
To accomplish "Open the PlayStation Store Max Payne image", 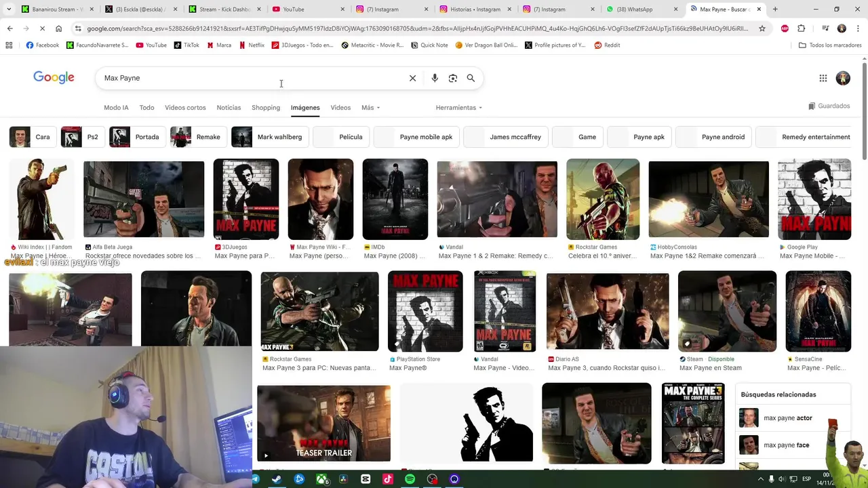I will tap(425, 311).
